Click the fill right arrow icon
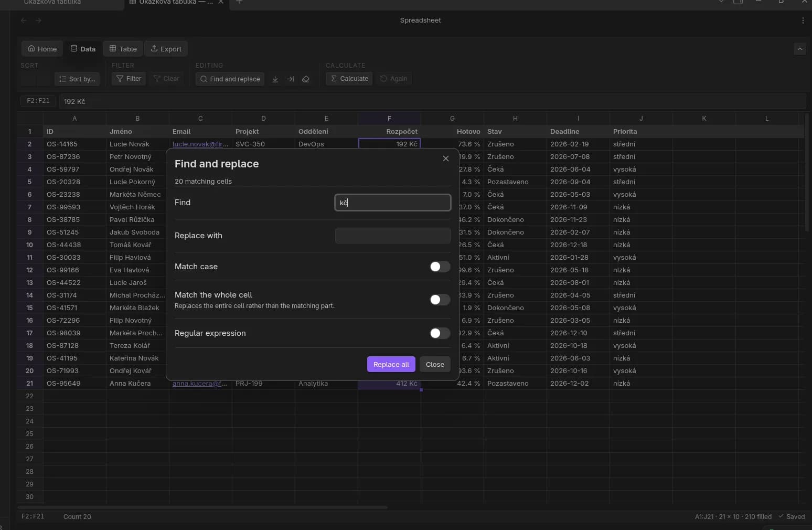This screenshot has width=812, height=530. pos(290,79)
